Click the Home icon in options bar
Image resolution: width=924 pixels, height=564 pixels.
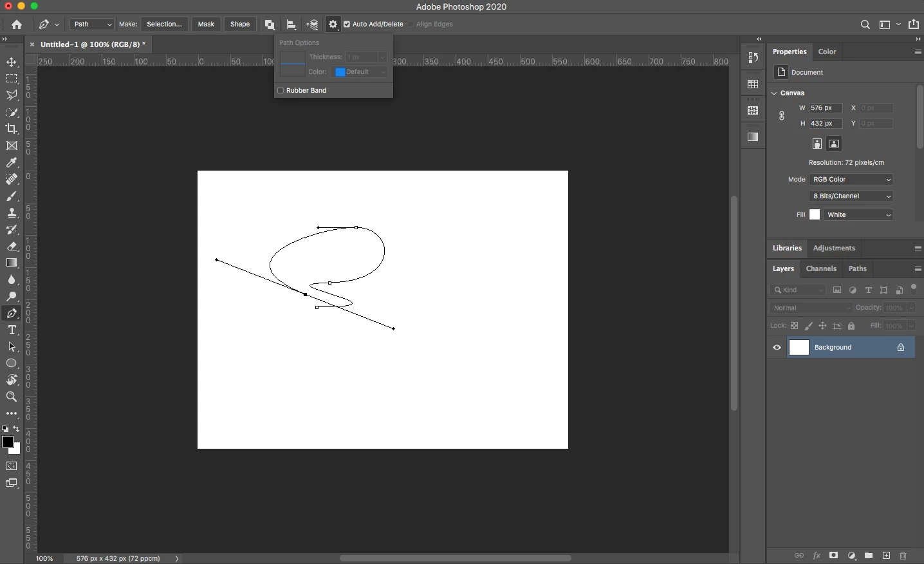(x=17, y=24)
